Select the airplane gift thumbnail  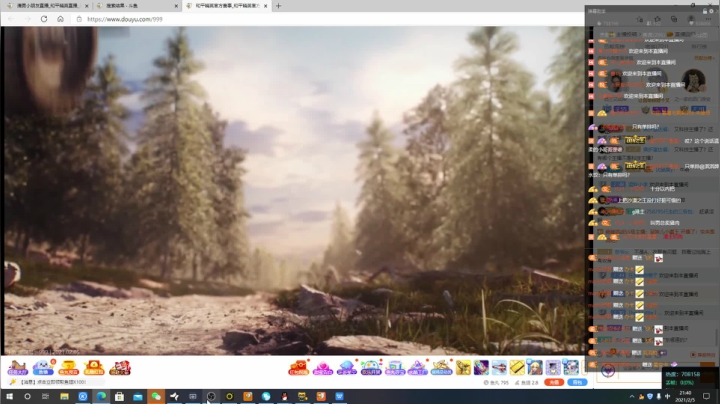click(x=499, y=368)
